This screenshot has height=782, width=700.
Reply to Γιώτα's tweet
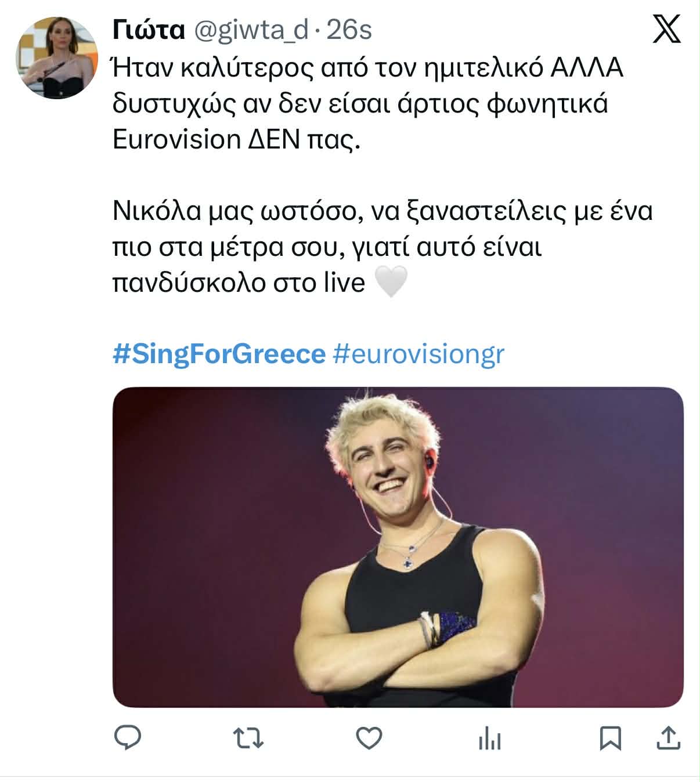coord(128,738)
